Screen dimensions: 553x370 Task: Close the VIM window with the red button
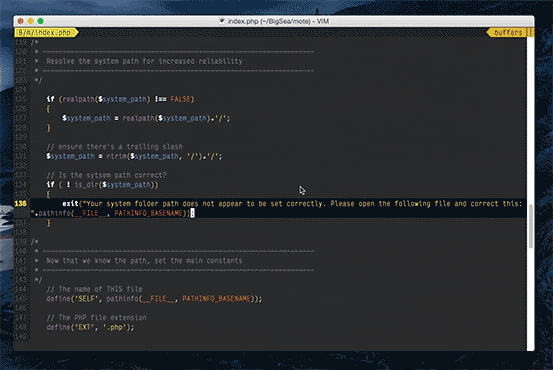21,21
